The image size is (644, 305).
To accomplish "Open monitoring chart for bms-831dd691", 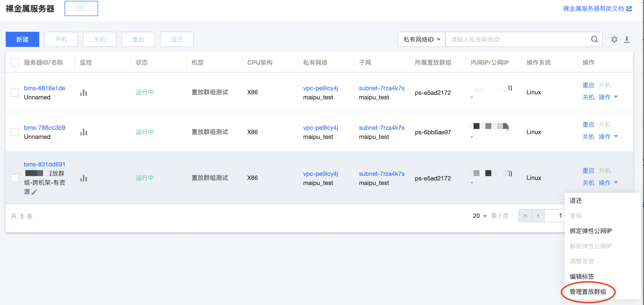I will point(83,178).
